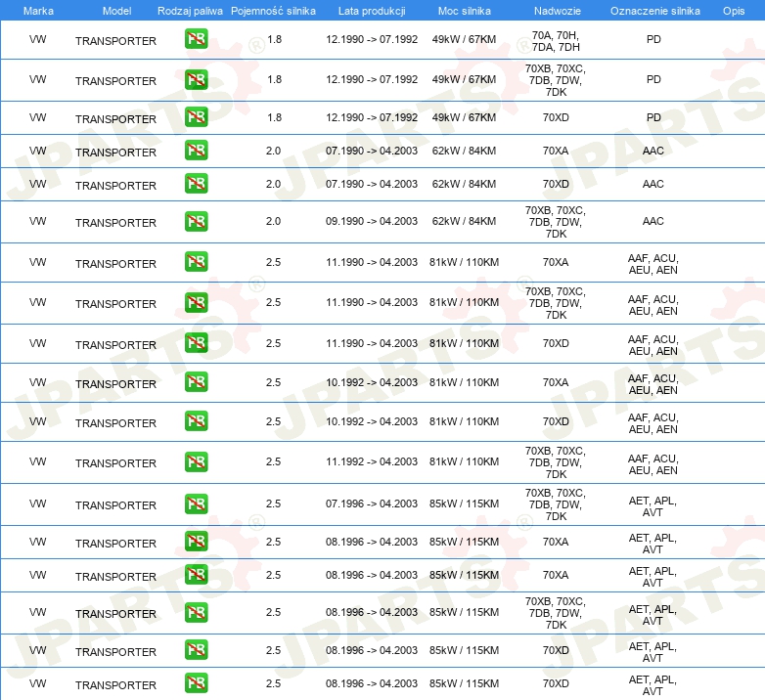The width and height of the screenshot is (765, 700).
Task: Click the fuel icon in the 1.8 PD row with body 70XB, 70XC
Action: (x=196, y=79)
